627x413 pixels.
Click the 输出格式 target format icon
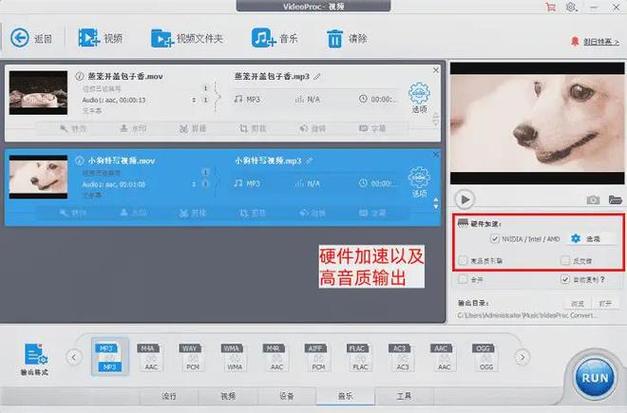click(x=37, y=356)
